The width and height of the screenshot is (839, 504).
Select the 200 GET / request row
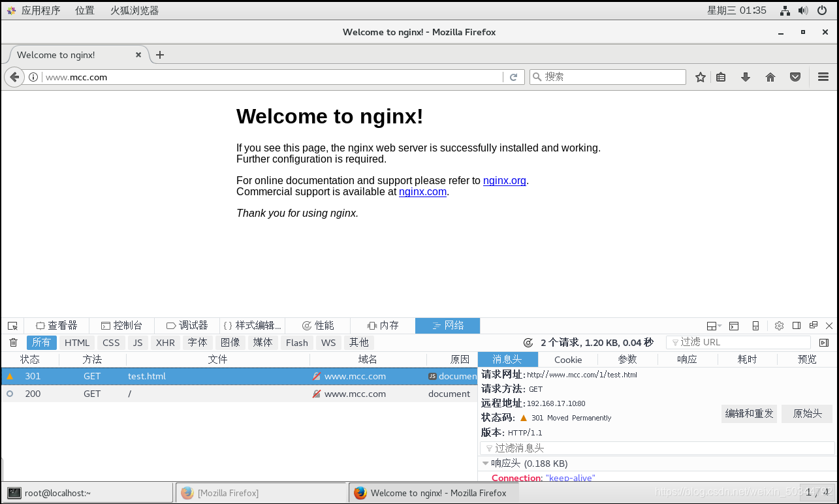239,394
